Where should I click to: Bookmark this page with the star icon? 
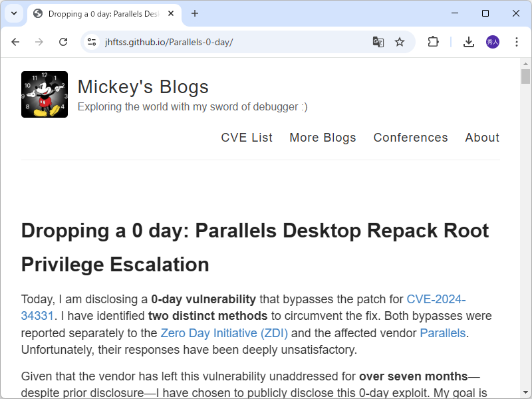[400, 42]
